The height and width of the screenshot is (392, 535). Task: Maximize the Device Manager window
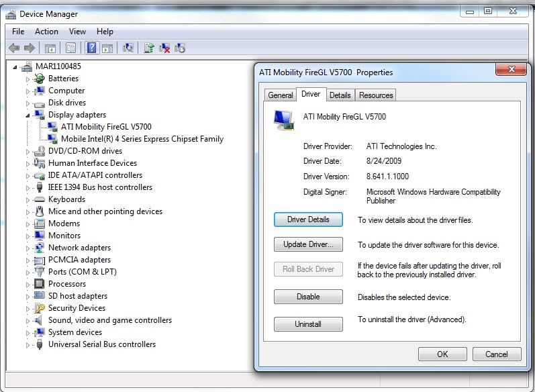[x=488, y=11]
